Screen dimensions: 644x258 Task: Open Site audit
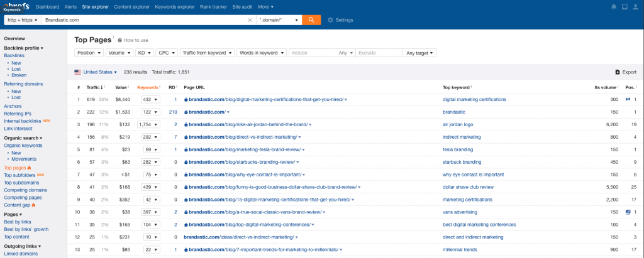[243, 6]
